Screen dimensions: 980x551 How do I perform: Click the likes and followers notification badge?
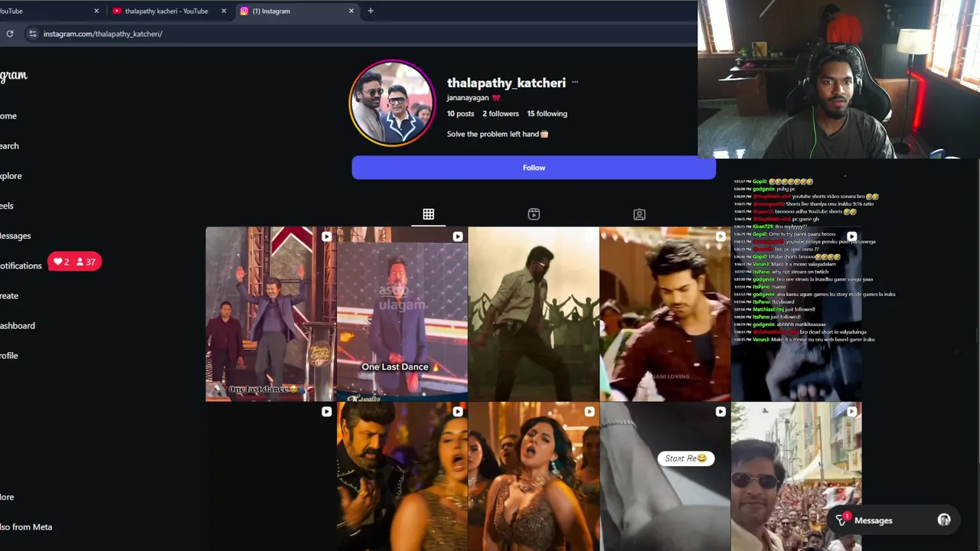coord(74,262)
